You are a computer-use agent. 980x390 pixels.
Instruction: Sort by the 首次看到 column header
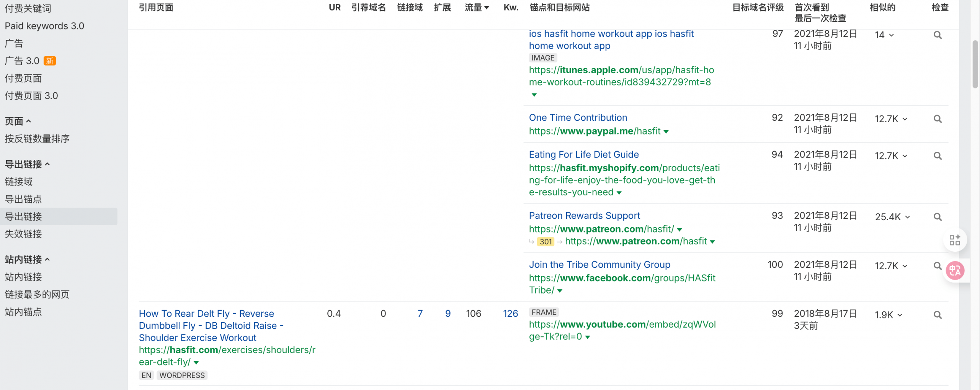pos(812,8)
